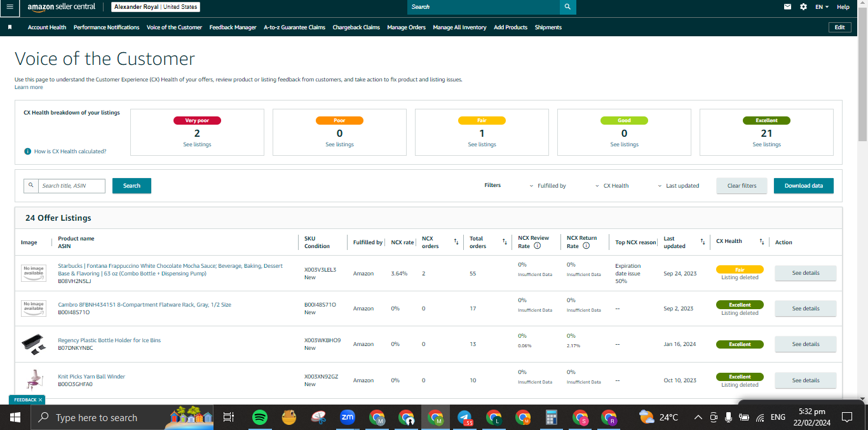This screenshot has height=430, width=868.
Task: See listings under Fair card
Action: click(482, 144)
